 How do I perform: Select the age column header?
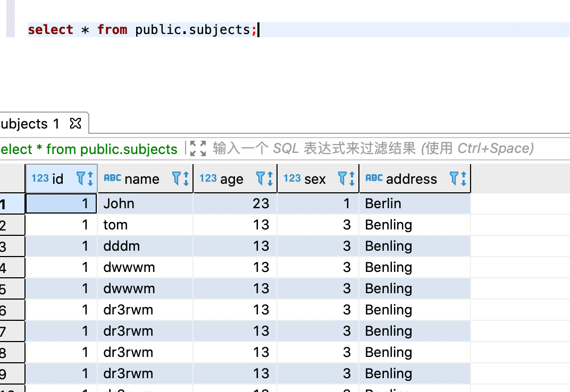click(235, 178)
